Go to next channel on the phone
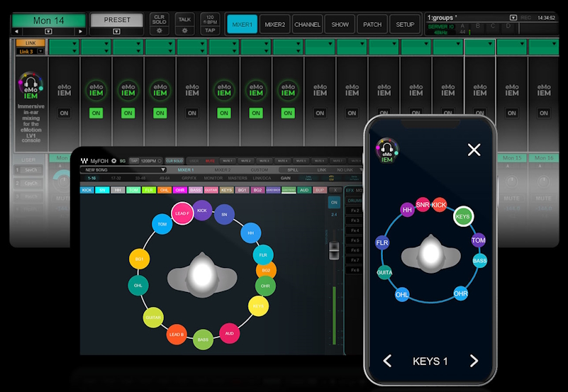The height and width of the screenshot is (392, 568). point(474,361)
